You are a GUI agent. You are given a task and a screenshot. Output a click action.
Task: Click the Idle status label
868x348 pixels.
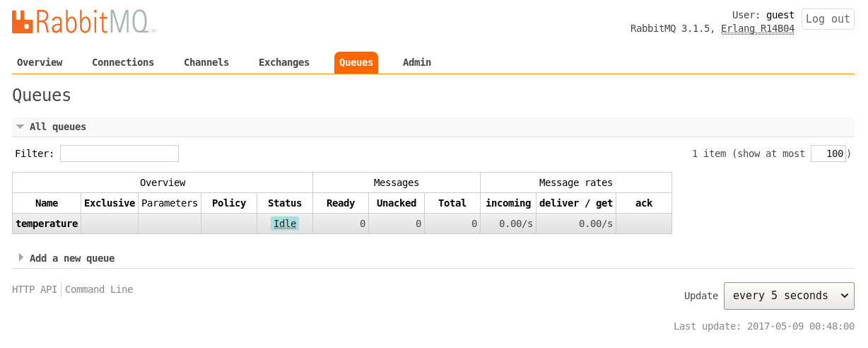pyautogui.click(x=285, y=224)
